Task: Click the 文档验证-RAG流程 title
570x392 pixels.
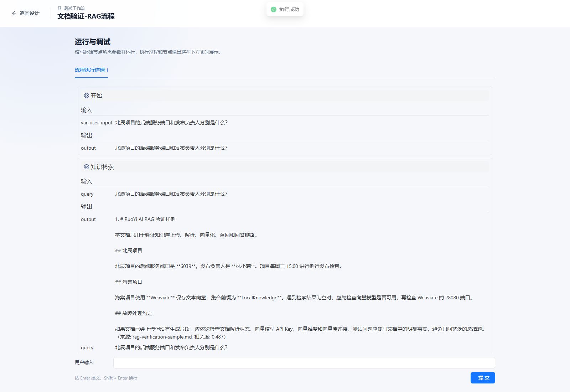Action: (86, 16)
